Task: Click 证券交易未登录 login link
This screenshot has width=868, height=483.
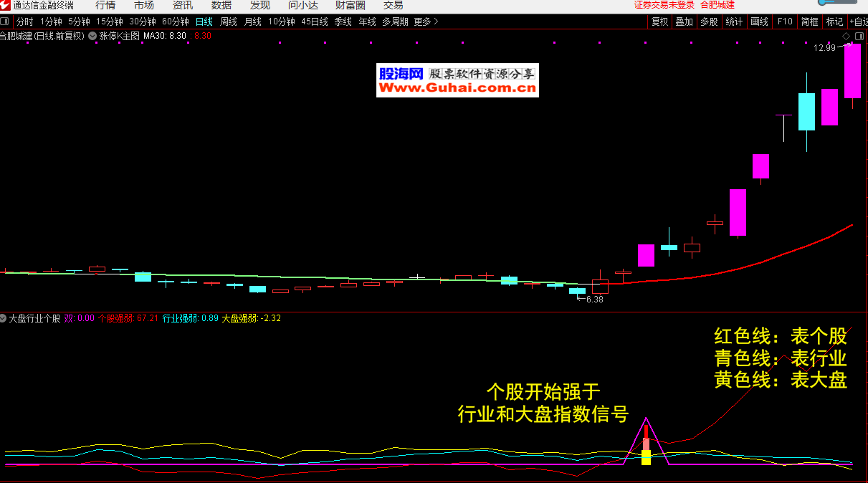Action: click(664, 5)
